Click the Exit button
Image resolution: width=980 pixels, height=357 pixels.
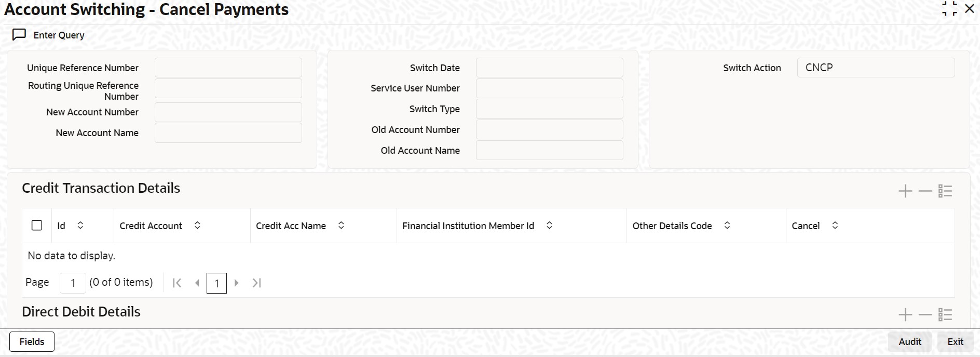[955, 341]
